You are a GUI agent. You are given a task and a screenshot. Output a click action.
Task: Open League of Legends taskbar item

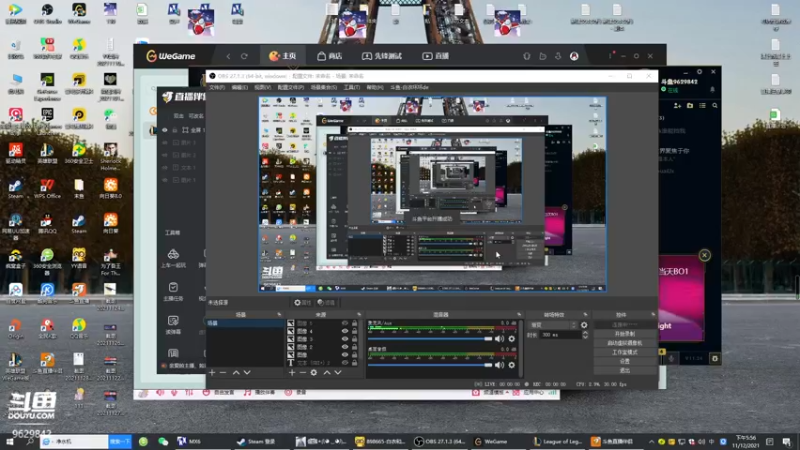[558, 441]
